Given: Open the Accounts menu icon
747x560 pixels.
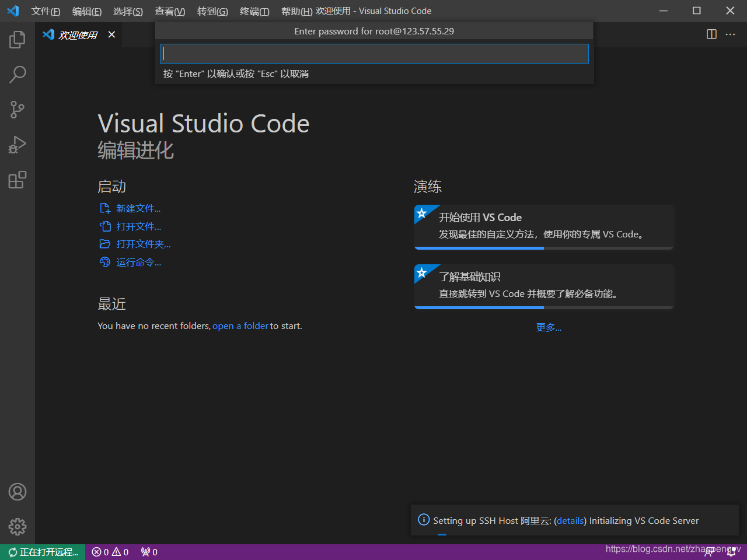Looking at the screenshot, I should point(18,492).
